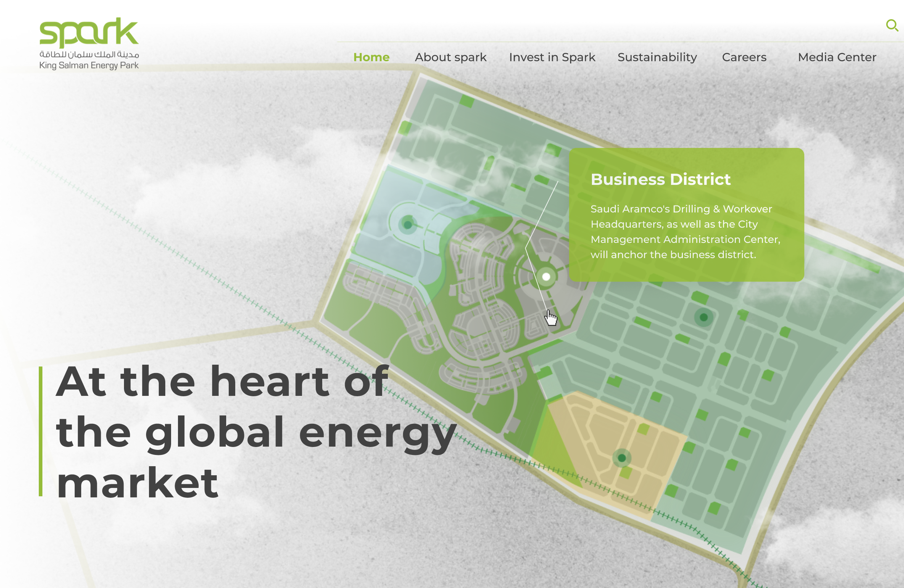Open the Careers nav link
The height and width of the screenshot is (588, 904).
coord(744,57)
